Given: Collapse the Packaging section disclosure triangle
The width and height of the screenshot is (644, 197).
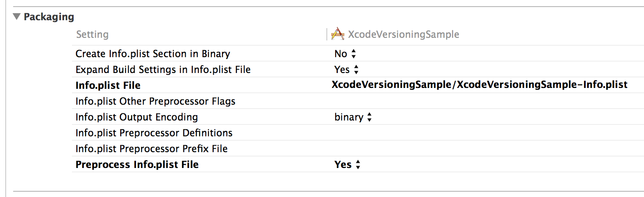Looking at the screenshot, I should (x=17, y=17).
